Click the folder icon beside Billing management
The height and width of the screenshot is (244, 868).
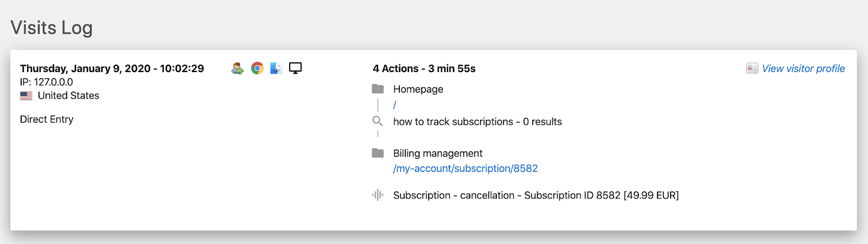[378, 153]
